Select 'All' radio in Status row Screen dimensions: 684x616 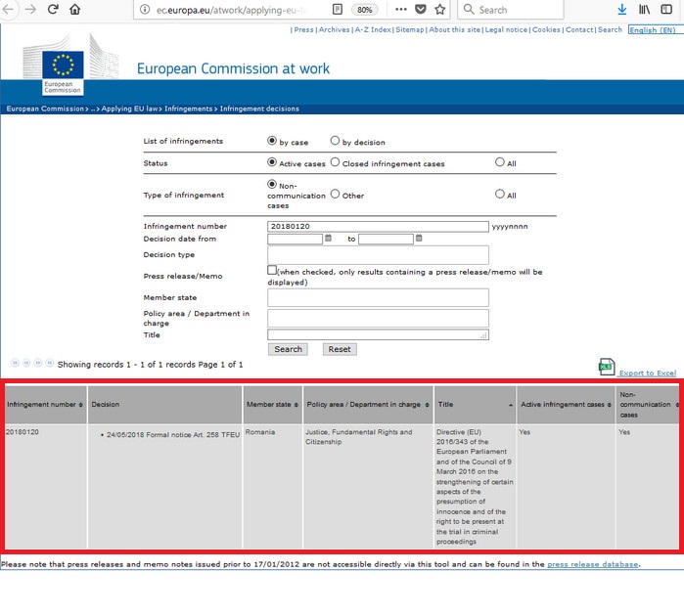(499, 162)
